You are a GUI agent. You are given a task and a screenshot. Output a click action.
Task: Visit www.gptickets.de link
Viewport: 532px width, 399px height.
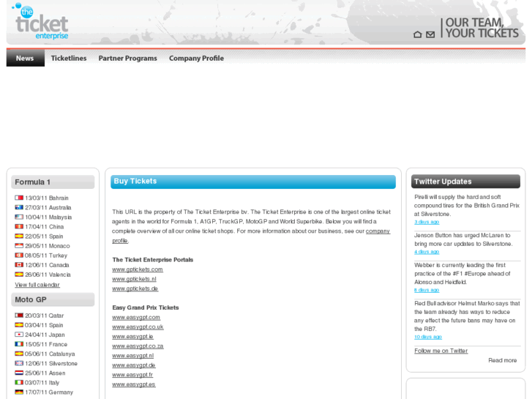click(135, 288)
